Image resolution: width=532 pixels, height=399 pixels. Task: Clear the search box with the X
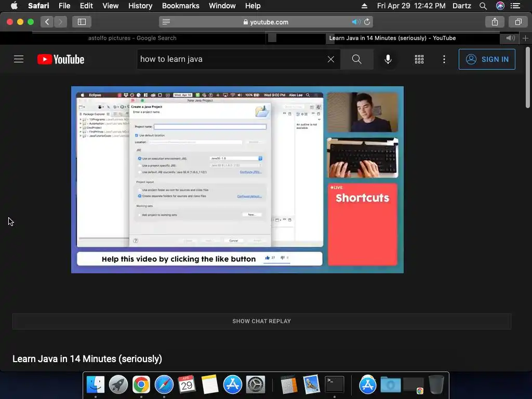pos(331,59)
